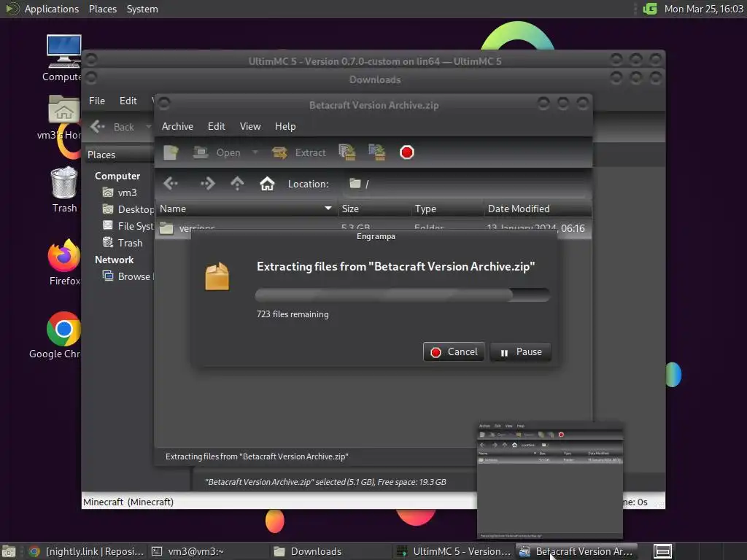This screenshot has width=747, height=560.
Task: Open Computer desktop icon
Action: coord(64,57)
